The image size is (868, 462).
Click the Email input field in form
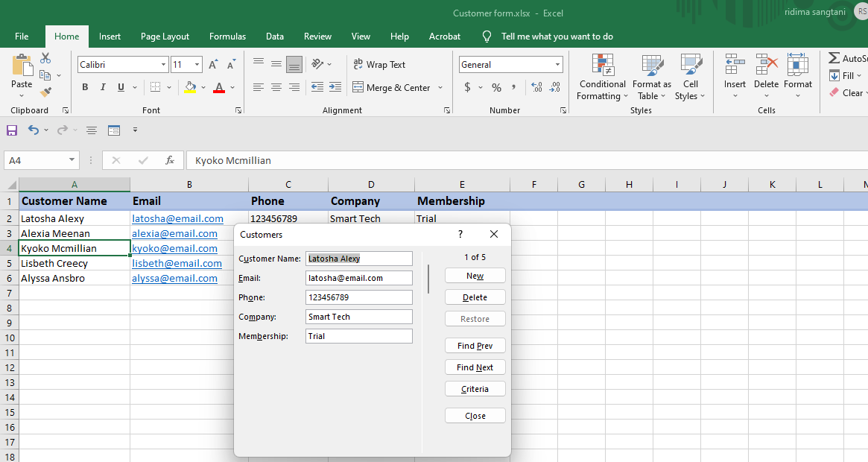pos(358,278)
